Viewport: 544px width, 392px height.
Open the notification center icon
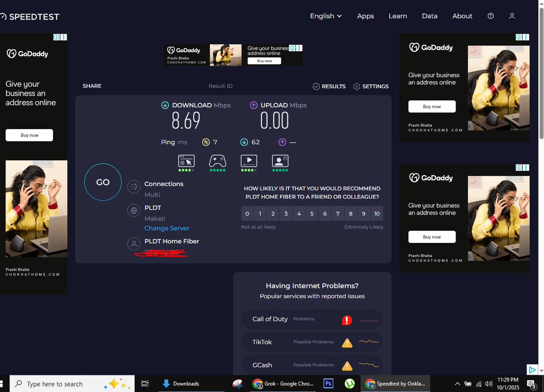coord(531,384)
